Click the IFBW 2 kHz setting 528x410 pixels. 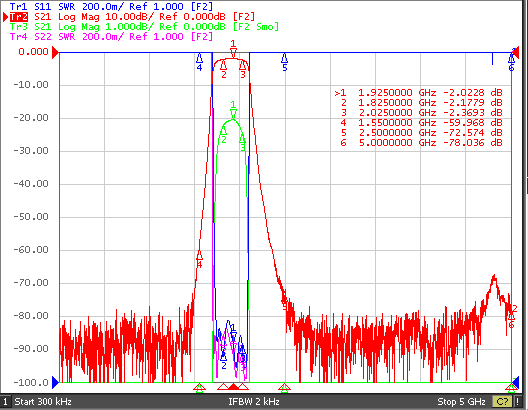pyautogui.click(x=254, y=402)
